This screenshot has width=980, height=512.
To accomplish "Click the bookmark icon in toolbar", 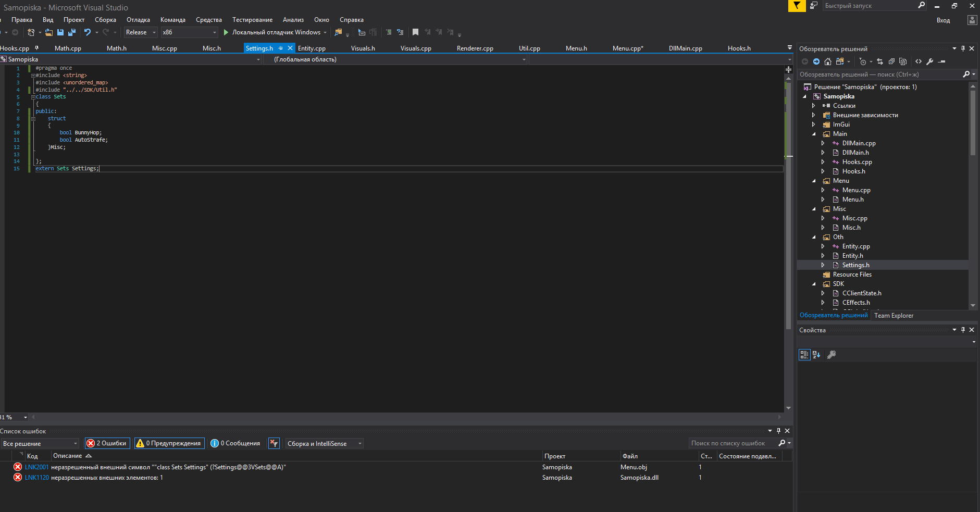I will click(x=415, y=32).
